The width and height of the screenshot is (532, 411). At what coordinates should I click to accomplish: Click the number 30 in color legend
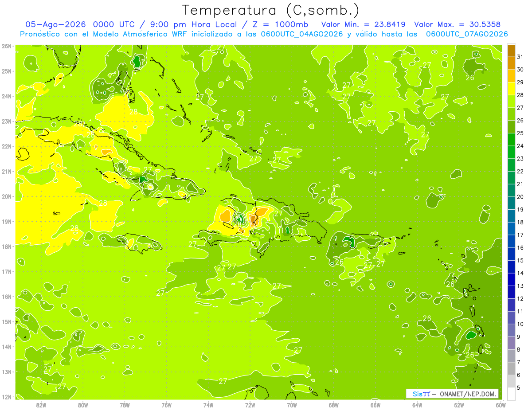[520, 70]
